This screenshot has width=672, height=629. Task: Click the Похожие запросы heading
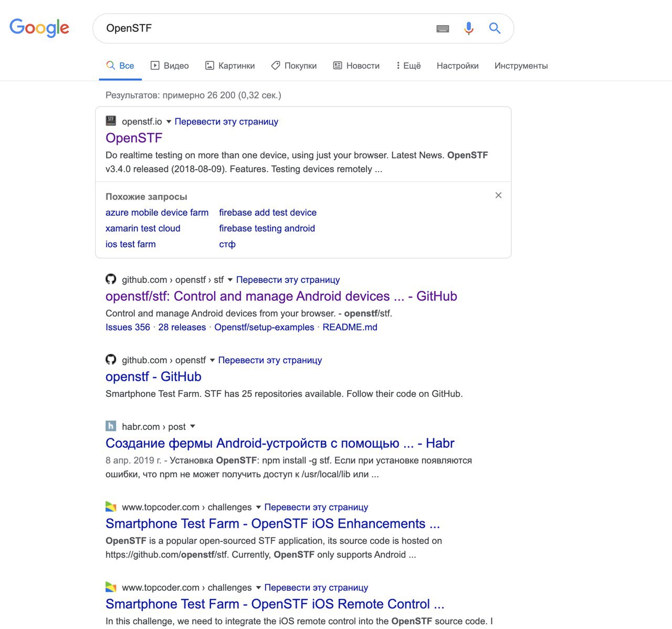[146, 197]
